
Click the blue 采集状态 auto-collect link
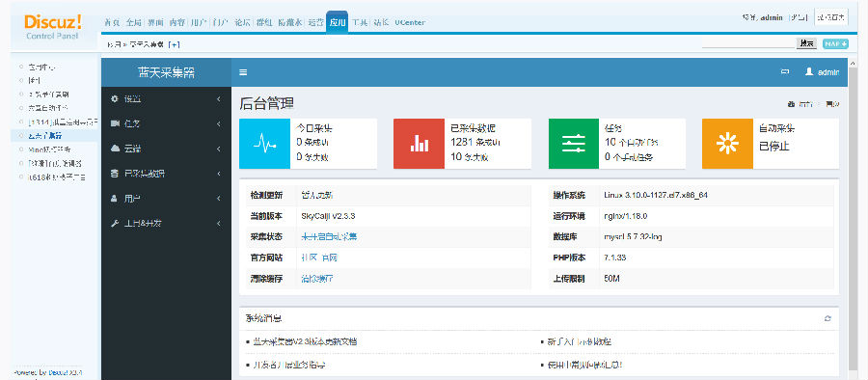pos(330,236)
